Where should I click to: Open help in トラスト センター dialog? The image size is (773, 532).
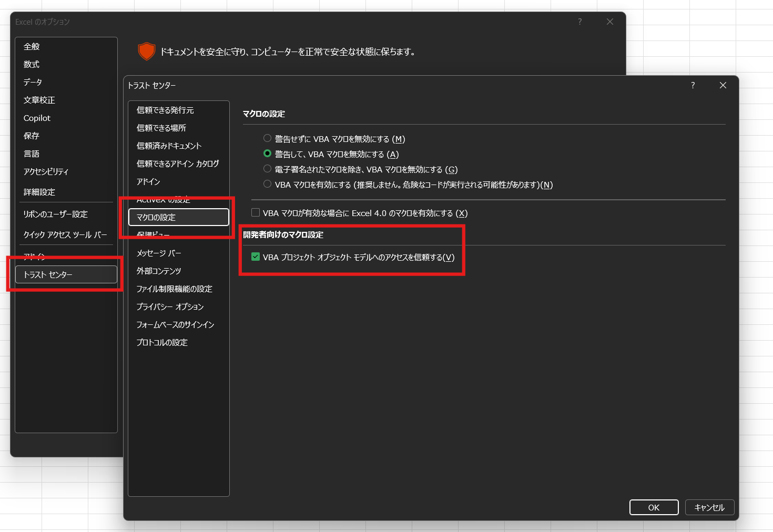tap(693, 85)
